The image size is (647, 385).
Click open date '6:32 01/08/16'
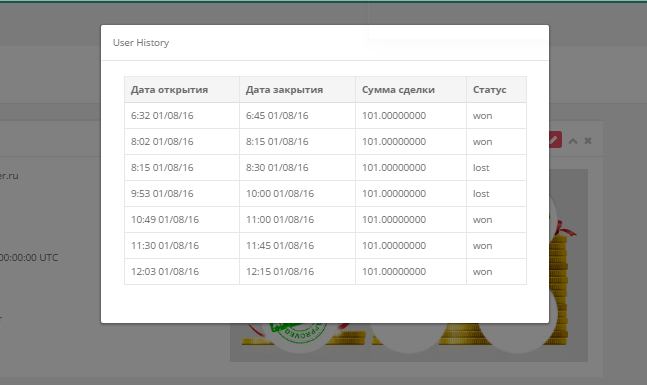click(162, 116)
